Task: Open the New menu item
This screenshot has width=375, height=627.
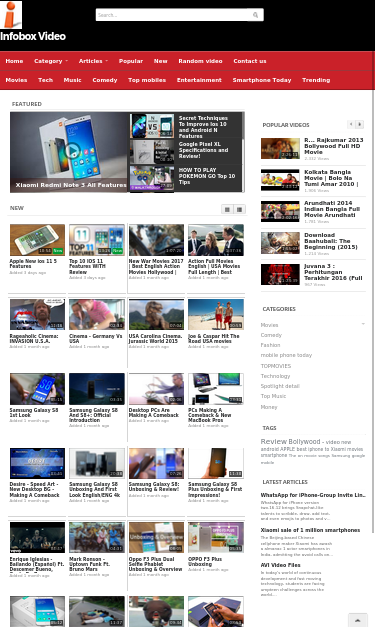Action: [161, 61]
